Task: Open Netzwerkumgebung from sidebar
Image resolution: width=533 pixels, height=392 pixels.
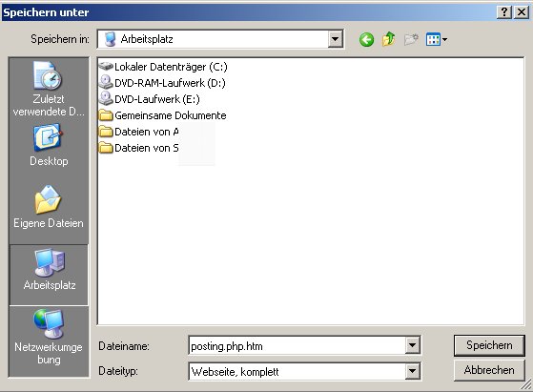Action: click(x=49, y=338)
